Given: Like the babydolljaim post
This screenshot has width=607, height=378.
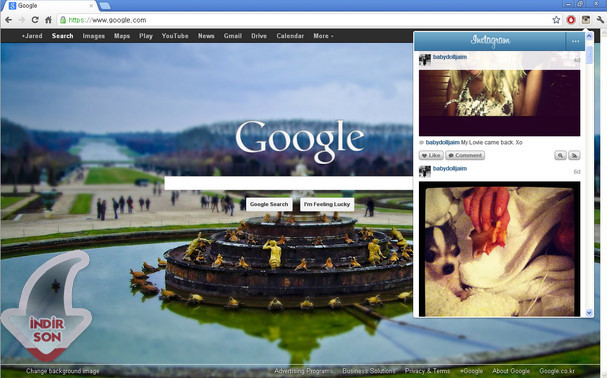Looking at the screenshot, I should pos(431,155).
